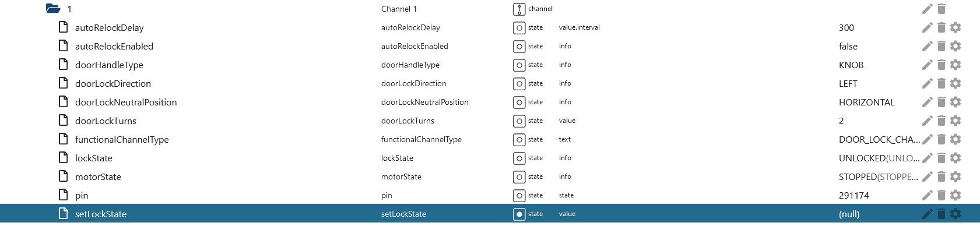Collapse the channel 1 folder
The height and width of the screenshot is (226, 980).
(53, 9)
